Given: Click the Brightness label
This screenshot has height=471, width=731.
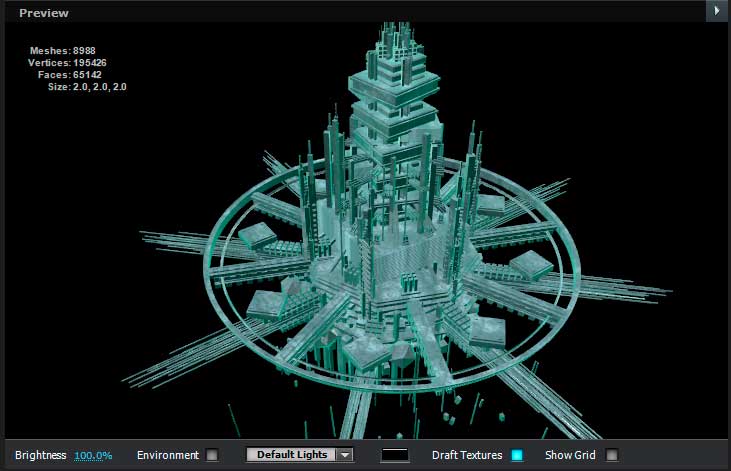Looking at the screenshot, I should point(41,455).
